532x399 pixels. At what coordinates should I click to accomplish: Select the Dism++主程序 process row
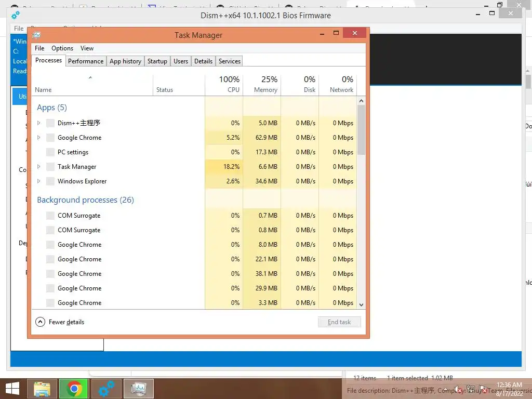[x=194, y=123]
